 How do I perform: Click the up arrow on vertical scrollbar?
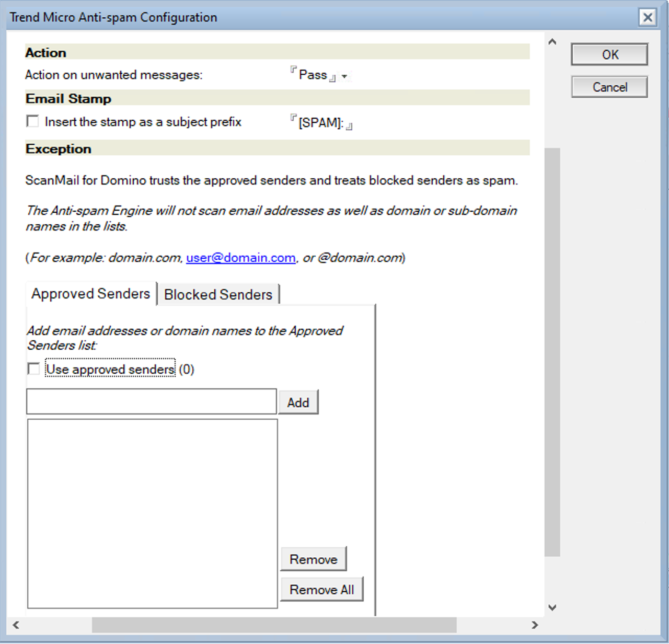[552, 41]
